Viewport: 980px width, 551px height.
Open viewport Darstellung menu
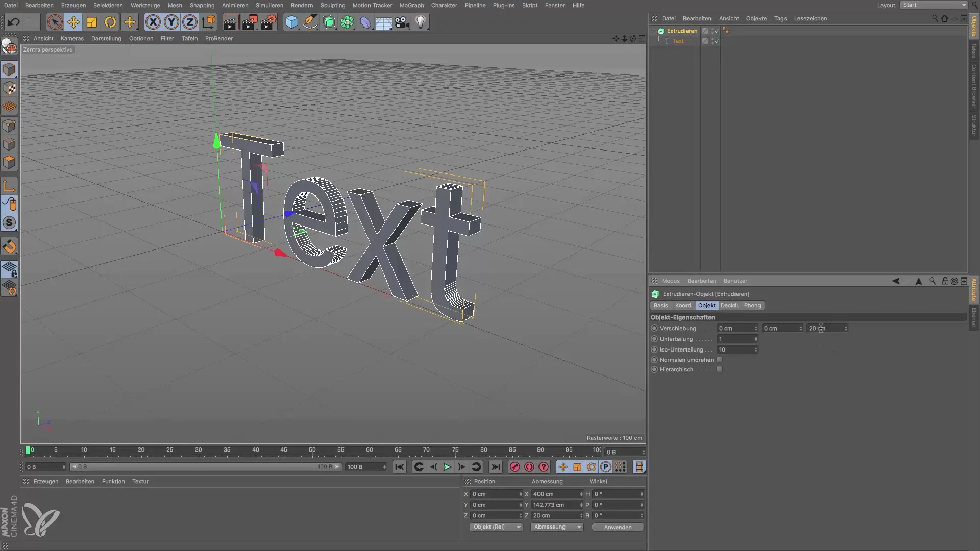point(106,38)
